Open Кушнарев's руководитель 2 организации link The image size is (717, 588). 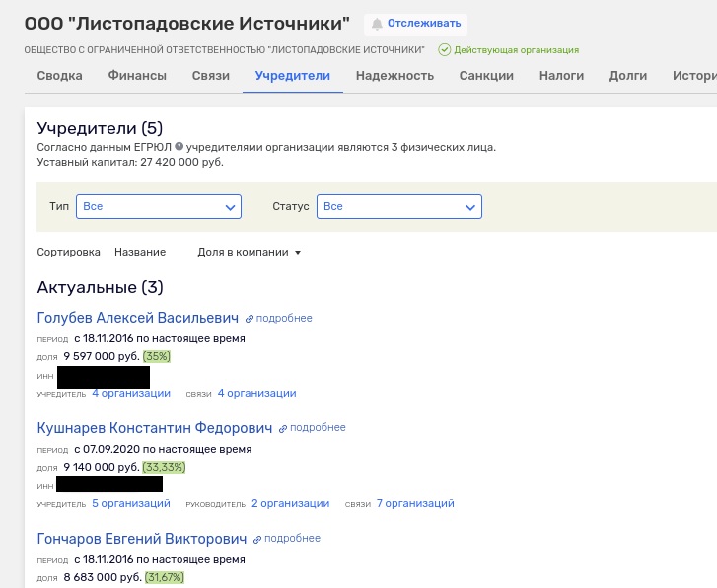(x=290, y=504)
